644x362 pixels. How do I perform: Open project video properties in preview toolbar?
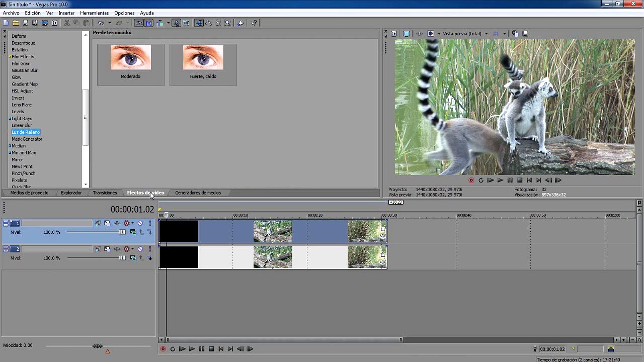tap(393, 34)
